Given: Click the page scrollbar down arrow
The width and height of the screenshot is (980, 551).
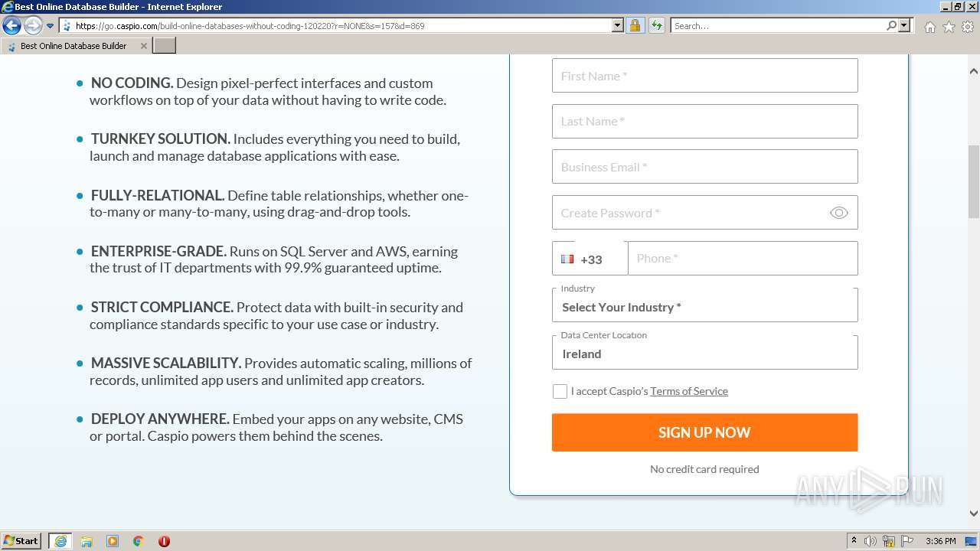Looking at the screenshot, I should (x=974, y=514).
